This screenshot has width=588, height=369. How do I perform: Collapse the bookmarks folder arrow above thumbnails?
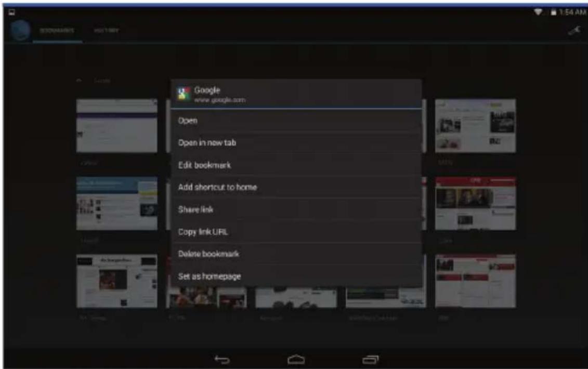(79, 80)
